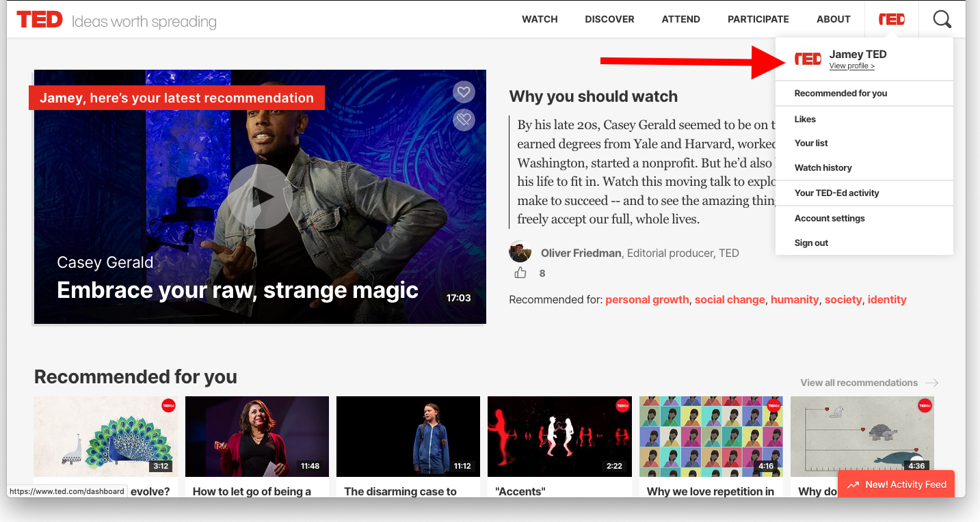Click How to let go of being a title
Image resolution: width=980 pixels, height=522 pixels.
[252, 491]
